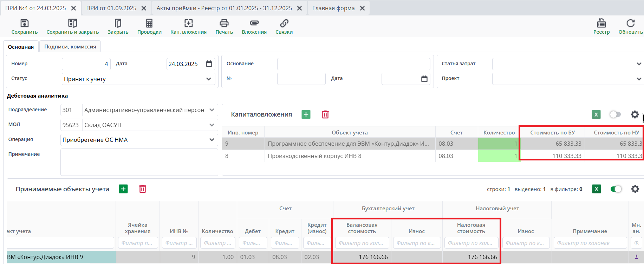Switch to Главная форма tab
The height and width of the screenshot is (264, 644).
[x=333, y=8]
